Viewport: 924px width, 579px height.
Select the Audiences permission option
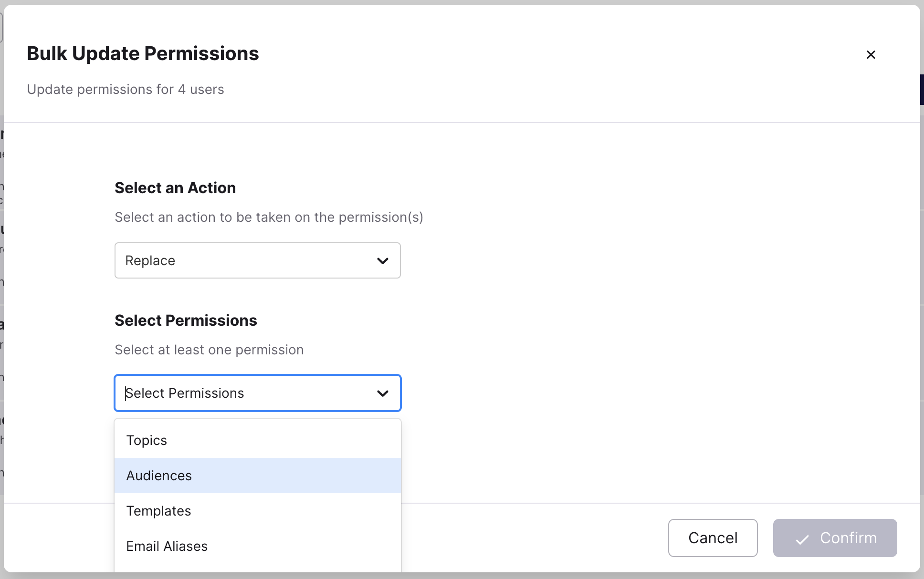(x=257, y=476)
